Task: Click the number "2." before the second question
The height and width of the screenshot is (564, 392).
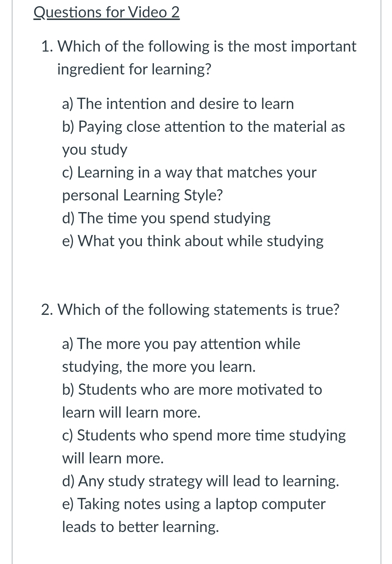Action: (x=48, y=310)
